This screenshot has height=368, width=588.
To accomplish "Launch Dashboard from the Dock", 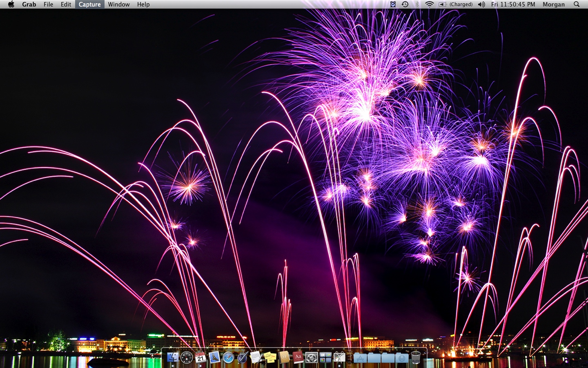I will [187, 357].
